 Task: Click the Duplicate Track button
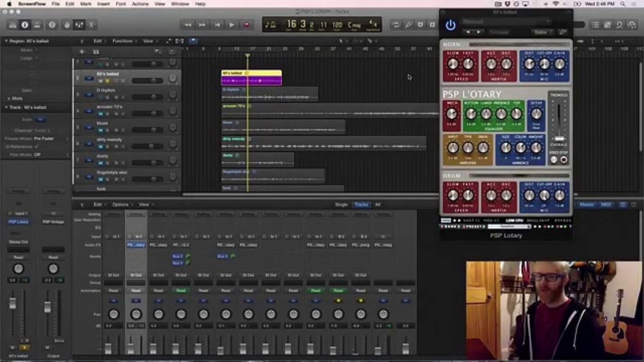[x=96, y=51]
